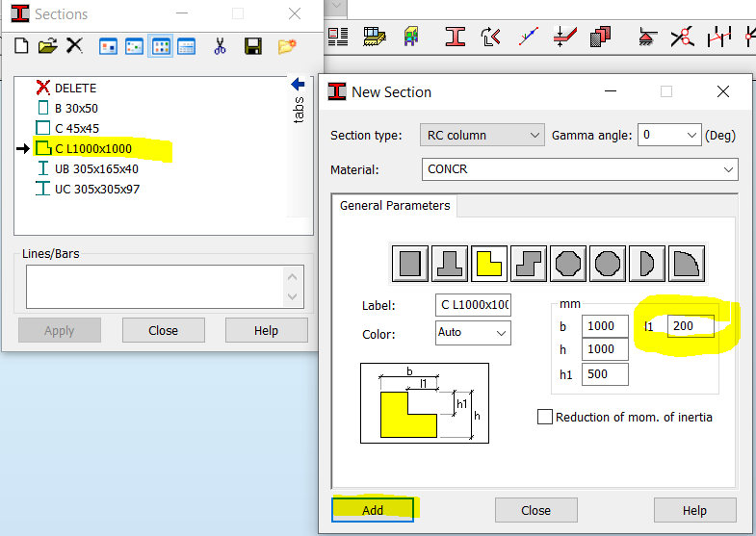The width and height of the screenshot is (756, 536).
Task: Click the floppy disk save icon
Action: [x=253, y=46]
